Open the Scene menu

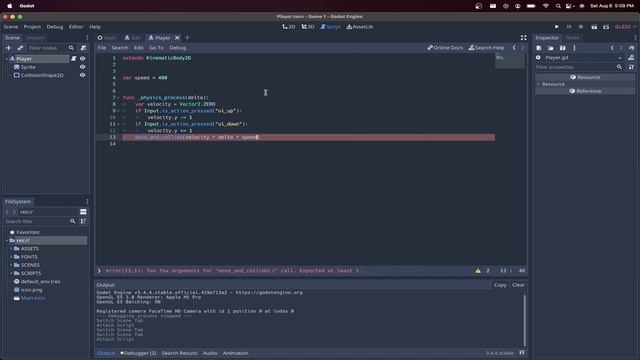click(11, 27)
